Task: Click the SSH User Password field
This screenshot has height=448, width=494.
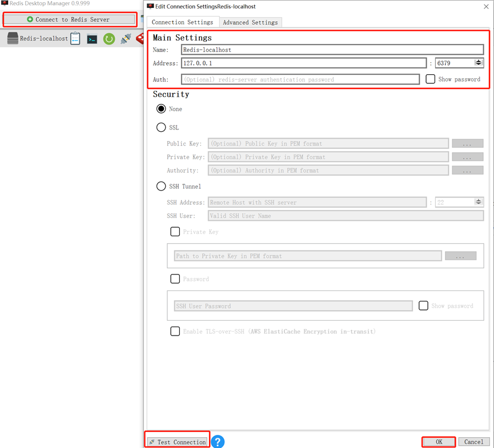Action: click(294, 306)
